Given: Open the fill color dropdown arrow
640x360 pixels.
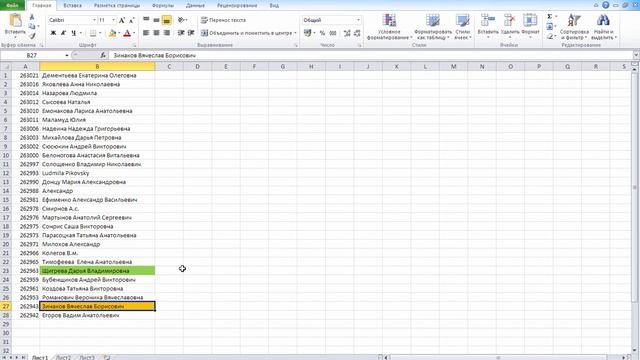Looking at the screenshot, I should (119, 33).
